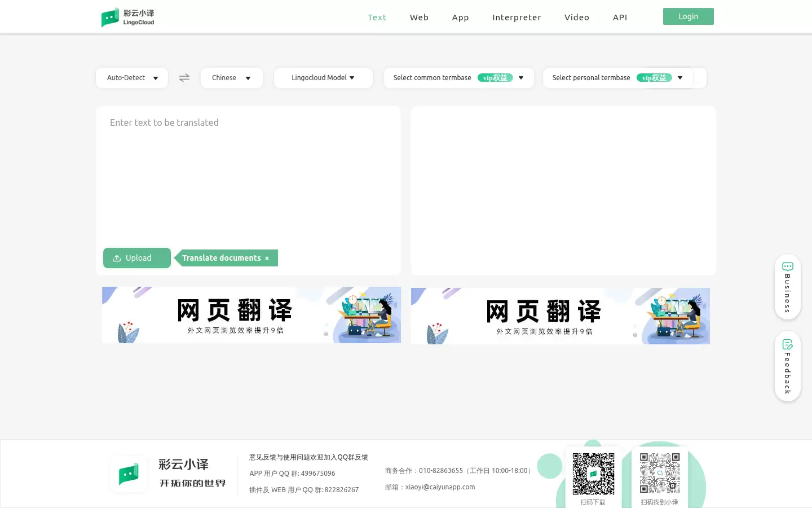This screenshot has width=812, height=508.
Task: Open the Feedback side panel icon
Action: click(788, 344)
